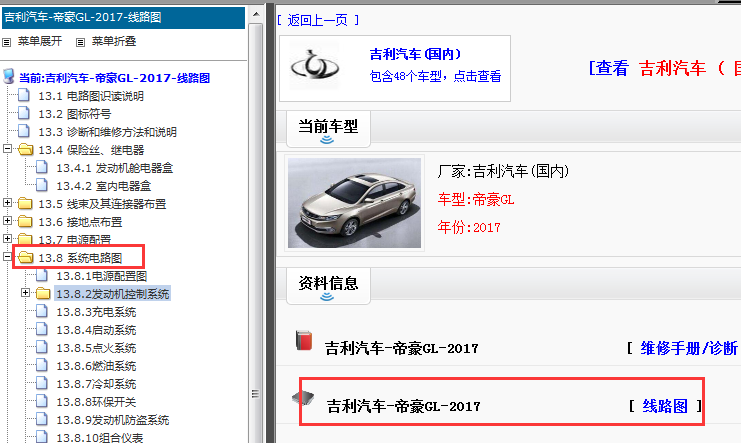Viewport: 741px width, 443px height.
Task: Click the page icon for 13.8.6燃油系统
Action: [42, 365]
